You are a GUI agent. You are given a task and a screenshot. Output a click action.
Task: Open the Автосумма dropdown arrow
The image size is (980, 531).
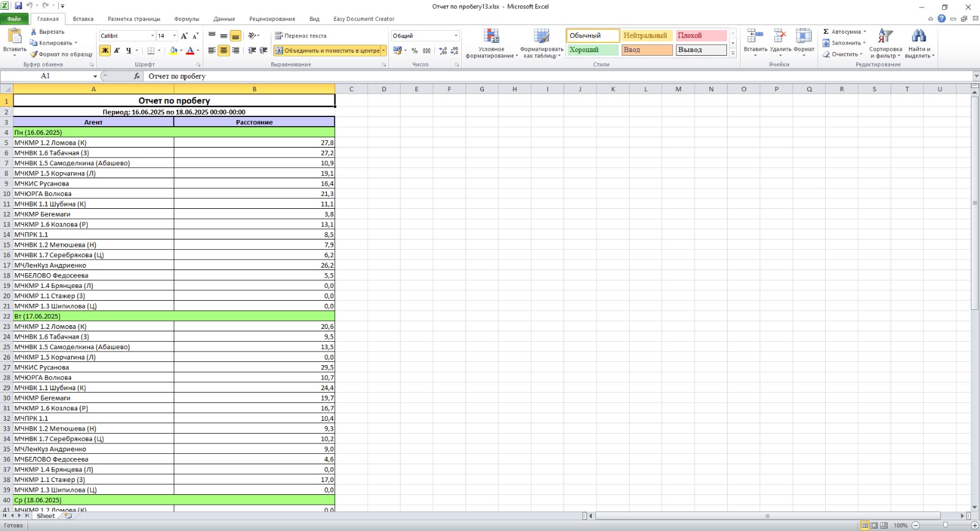[x=865, y=32]
